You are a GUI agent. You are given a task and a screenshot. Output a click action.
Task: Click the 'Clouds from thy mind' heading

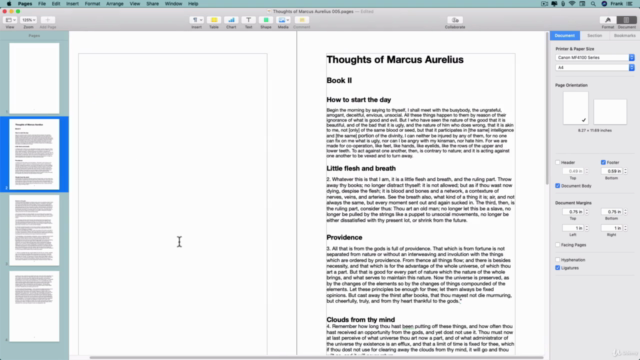360,320
